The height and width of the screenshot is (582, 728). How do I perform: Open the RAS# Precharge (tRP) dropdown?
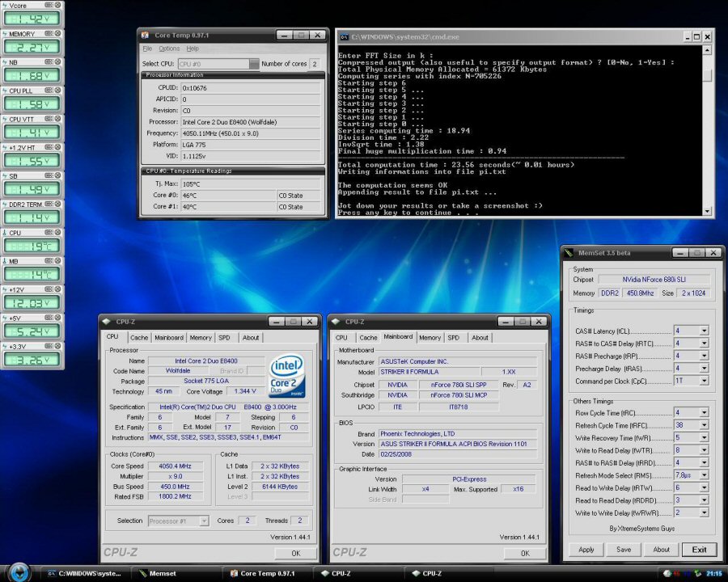[704, 356]
